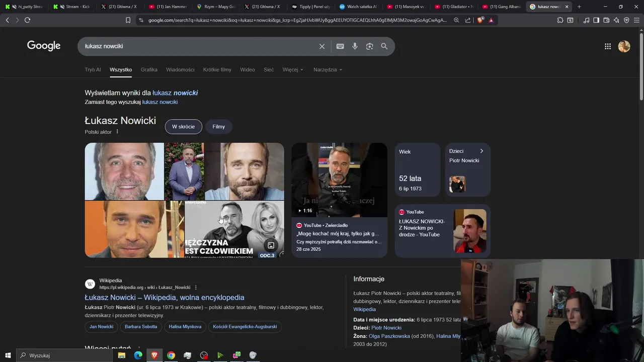The image size is (644, 362).
Task: Open the Wiek 52 lata card
Action: click(417, 169)
